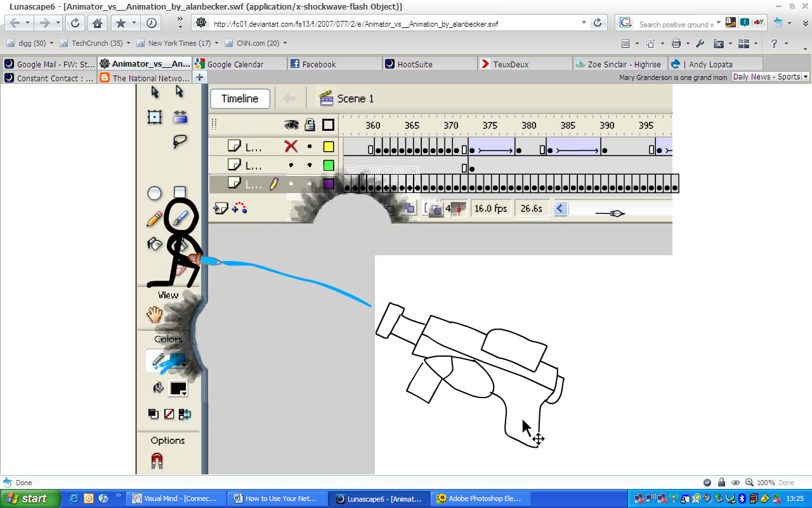This screenshot has height=508, width=812.
Task: Toggle the padlock to lock all layers
Action: pyautogui.click(x=310, y=124)
